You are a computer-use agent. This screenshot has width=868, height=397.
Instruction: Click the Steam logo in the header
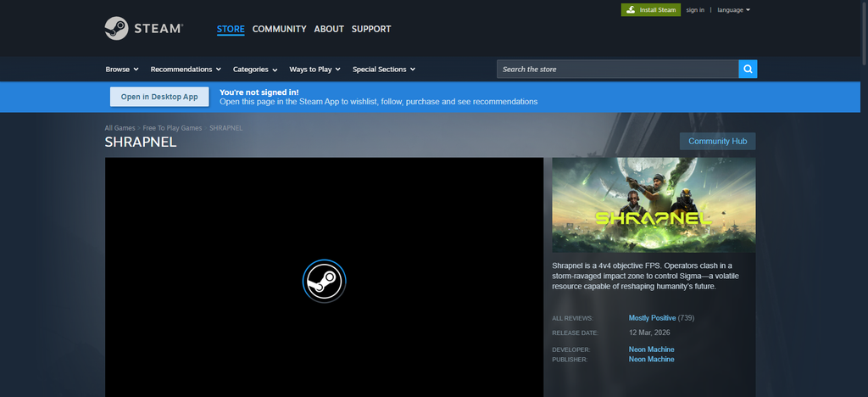(x=144, y=28)
